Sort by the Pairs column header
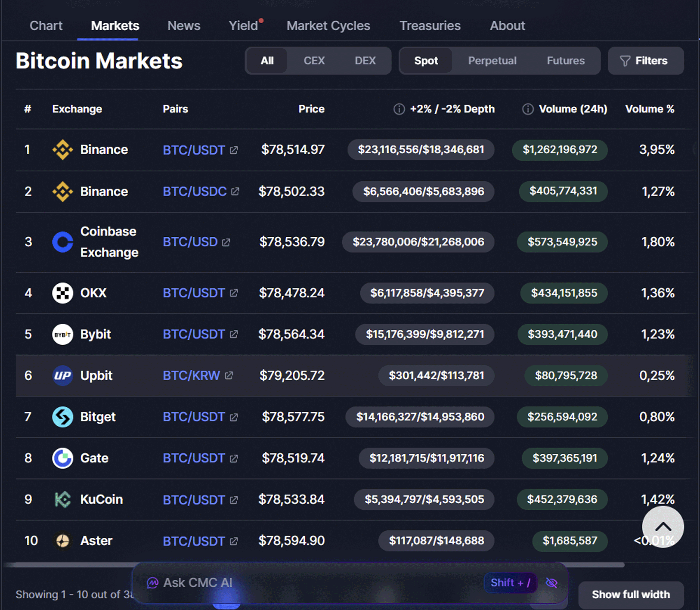 (175, 109)
